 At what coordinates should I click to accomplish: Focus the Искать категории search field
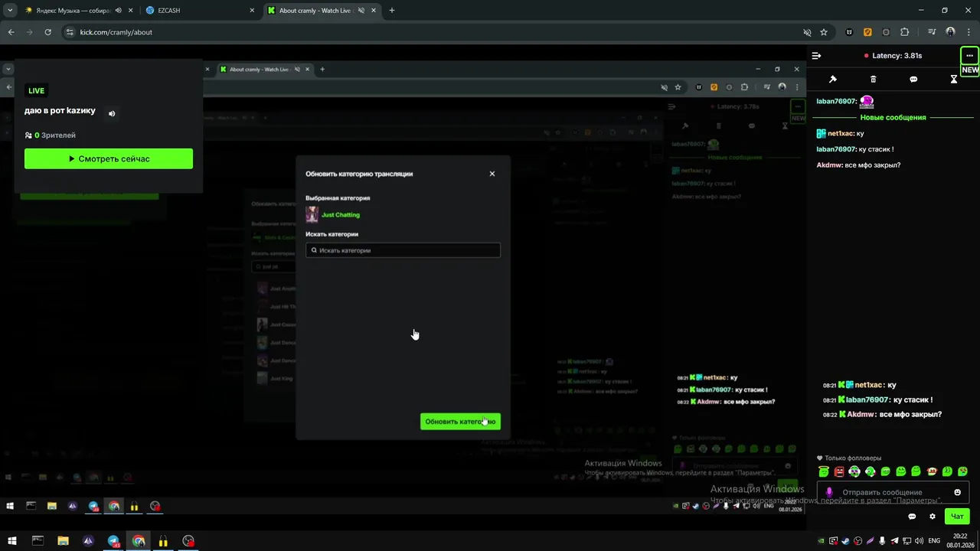(x=403, y=250)
